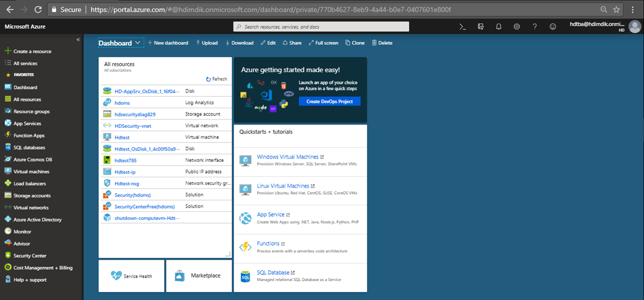Click the Create DevOps Project button
The width and height of the screenshot is (644, 300).
click(329, 102)
